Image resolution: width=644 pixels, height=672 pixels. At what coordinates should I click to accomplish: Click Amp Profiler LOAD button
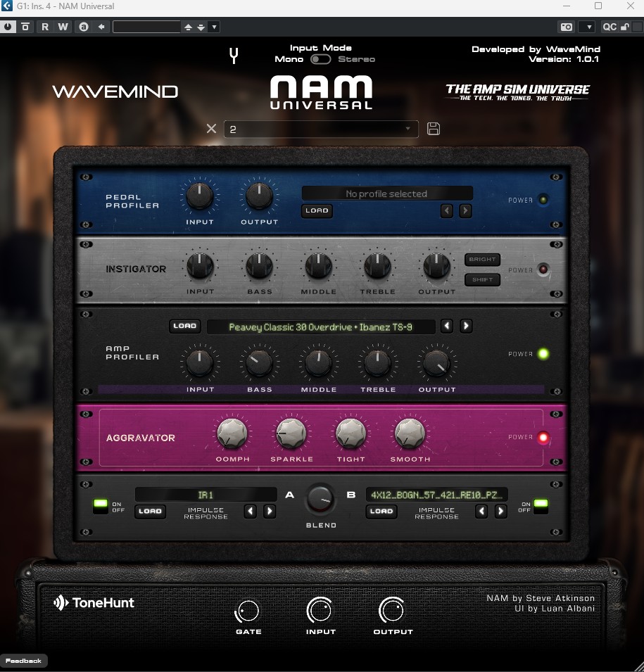pyautogui.click(x=185, y=326)
